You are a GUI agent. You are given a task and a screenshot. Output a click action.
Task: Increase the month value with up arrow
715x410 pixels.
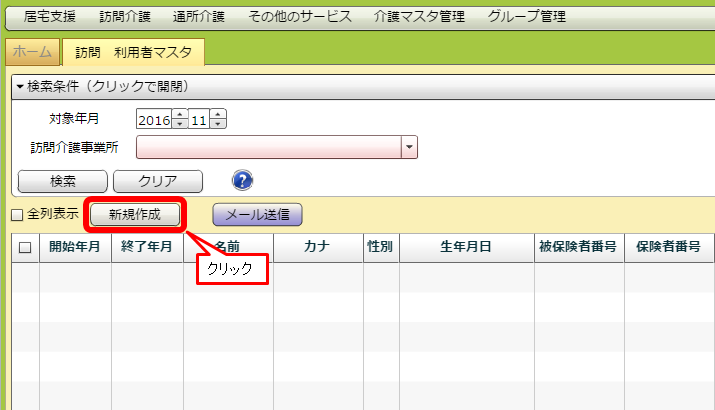[218, 115]
